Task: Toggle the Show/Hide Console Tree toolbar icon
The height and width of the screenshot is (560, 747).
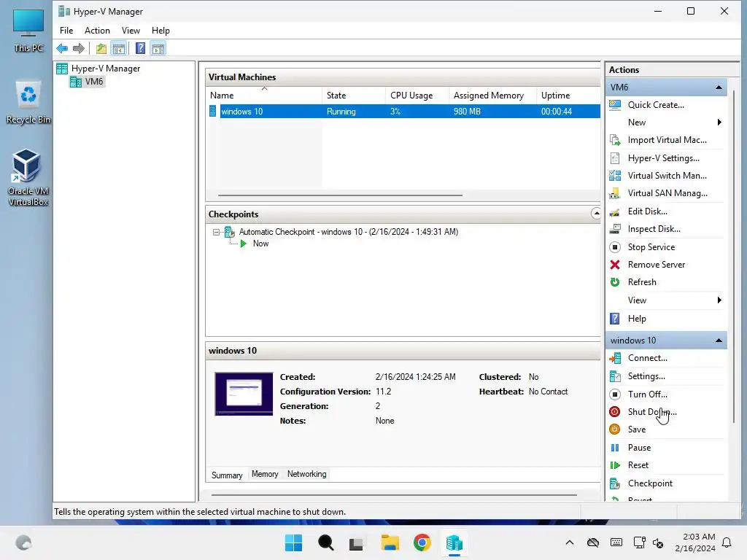Action: [119, 48]
